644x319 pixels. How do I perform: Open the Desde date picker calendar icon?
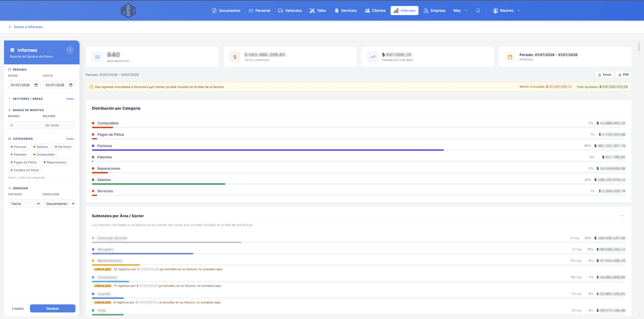[x=36, y=85]
